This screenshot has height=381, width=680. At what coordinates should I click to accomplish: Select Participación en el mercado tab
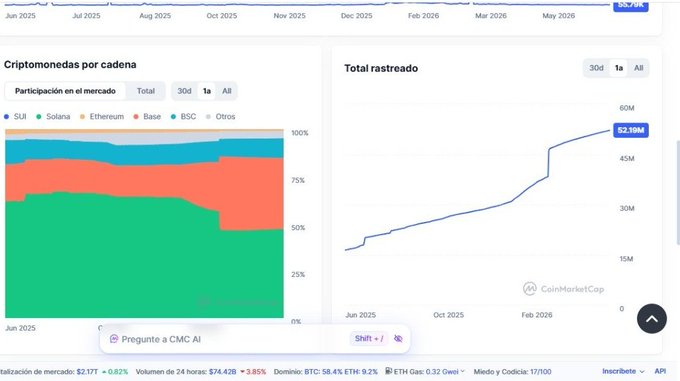pos(65,91)
